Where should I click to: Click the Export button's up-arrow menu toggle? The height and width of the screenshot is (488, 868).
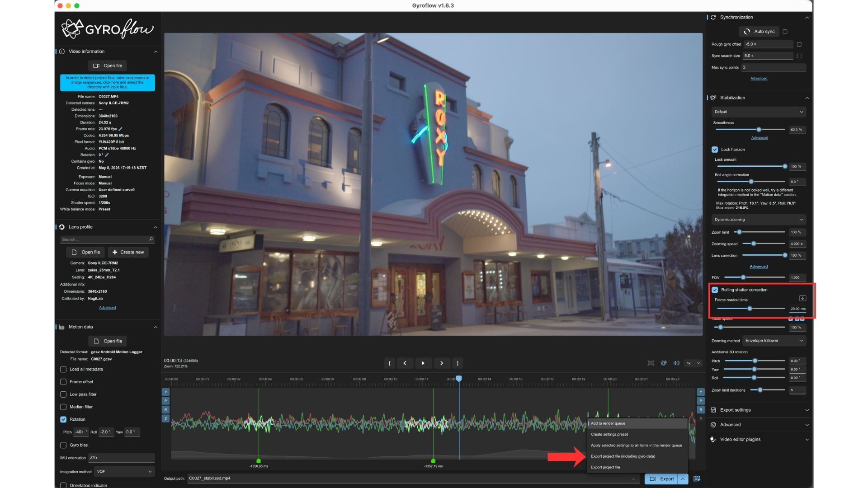click(683, 479)
